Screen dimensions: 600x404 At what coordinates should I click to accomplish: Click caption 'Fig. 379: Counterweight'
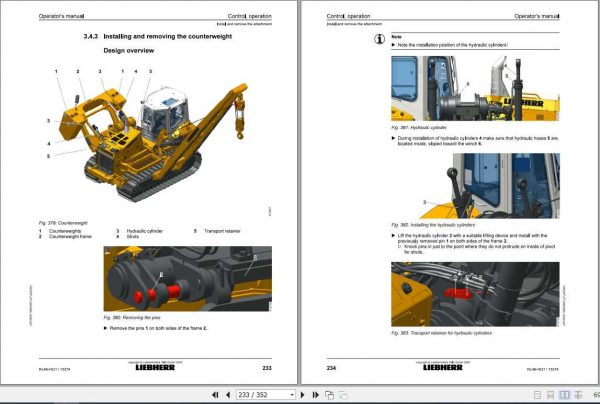point(63,223)
